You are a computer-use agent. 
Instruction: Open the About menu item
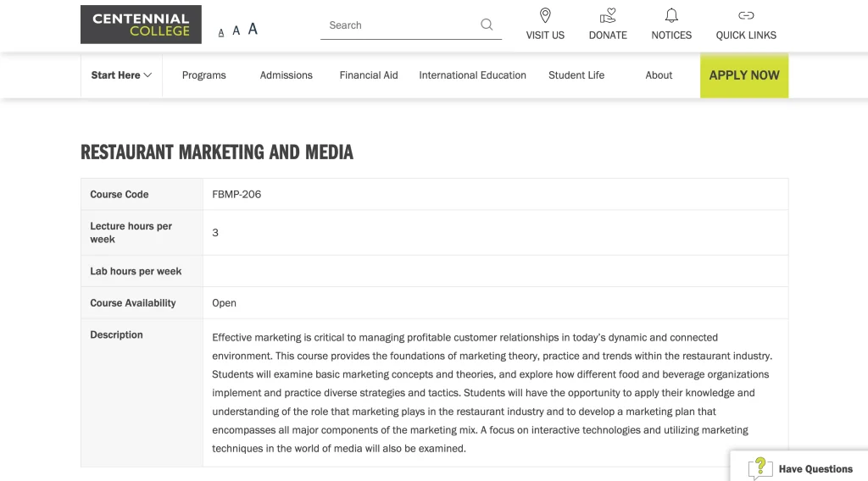659,75
